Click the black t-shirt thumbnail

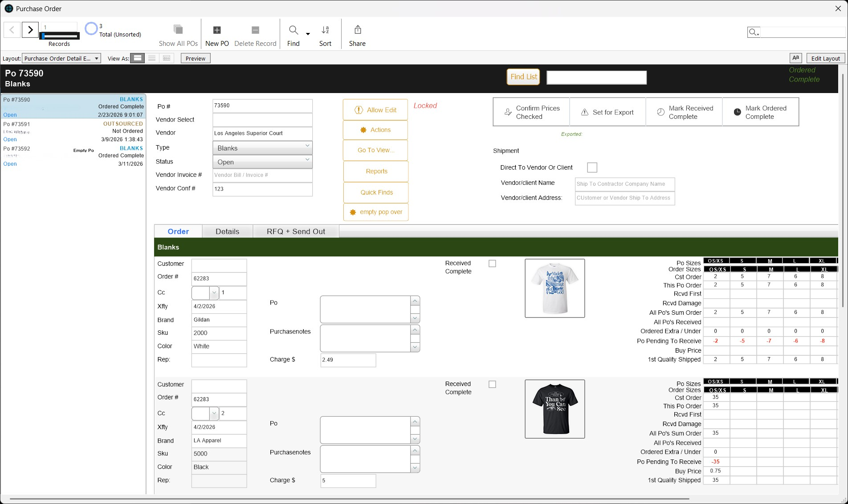(554, 409)
